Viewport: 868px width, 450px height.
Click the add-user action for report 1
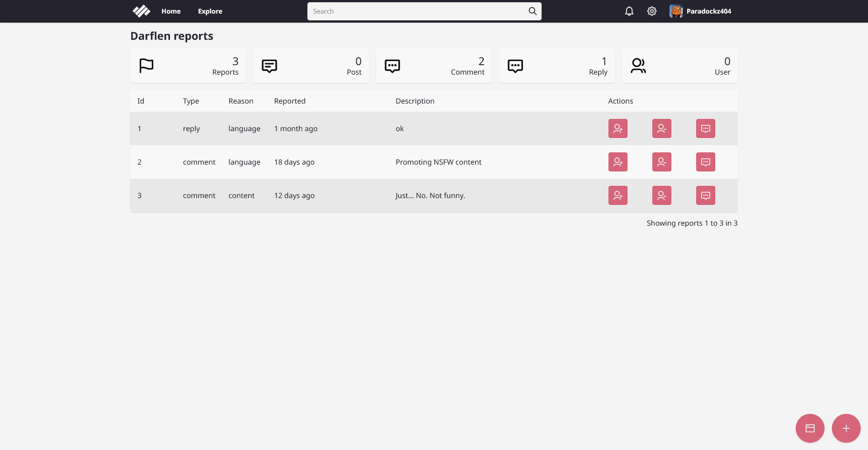coord(618,128)
